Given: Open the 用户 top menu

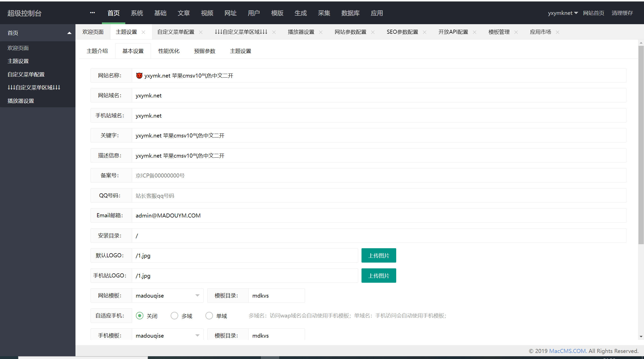Looking at the screenshot, I should point(254,13).
